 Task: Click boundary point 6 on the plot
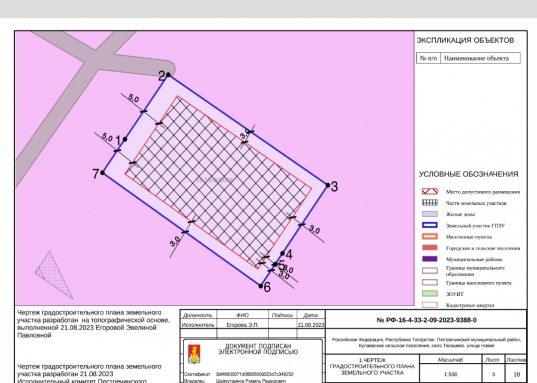click(261, 286)
